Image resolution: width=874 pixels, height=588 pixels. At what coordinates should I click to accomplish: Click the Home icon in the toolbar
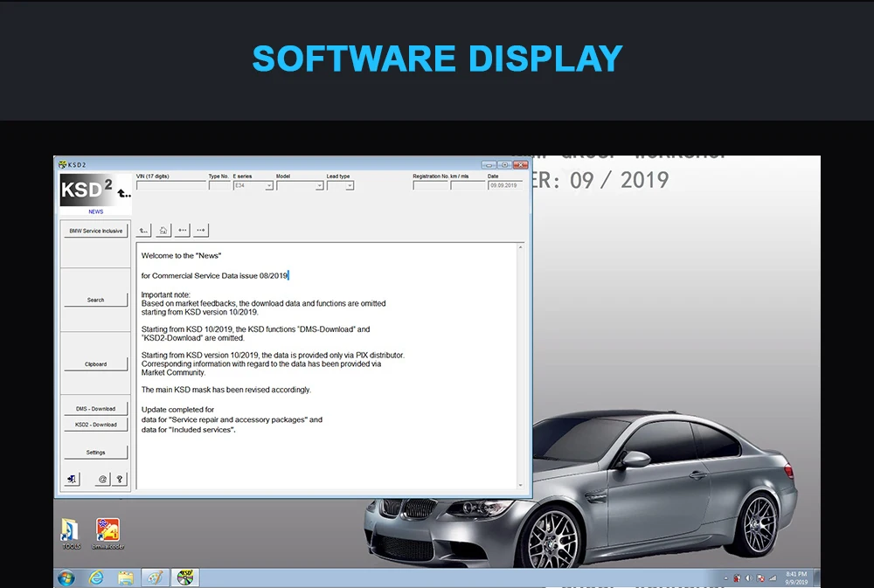pos(163,230)
